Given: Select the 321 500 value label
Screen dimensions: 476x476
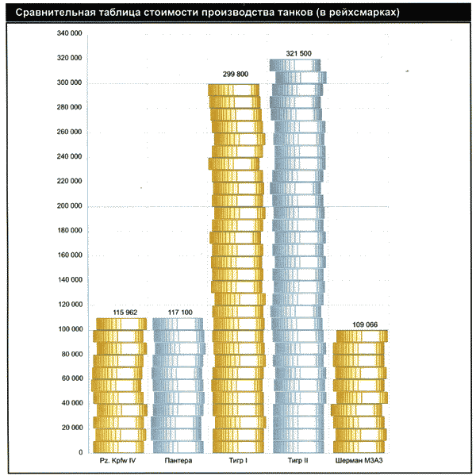Looking at the screenshot, I should point(297,53).
